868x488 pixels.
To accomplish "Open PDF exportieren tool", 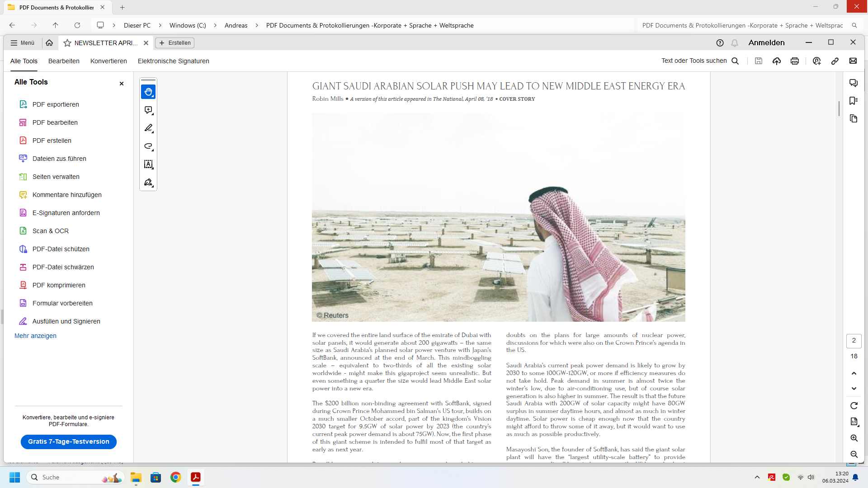I will tap(56, 104).
